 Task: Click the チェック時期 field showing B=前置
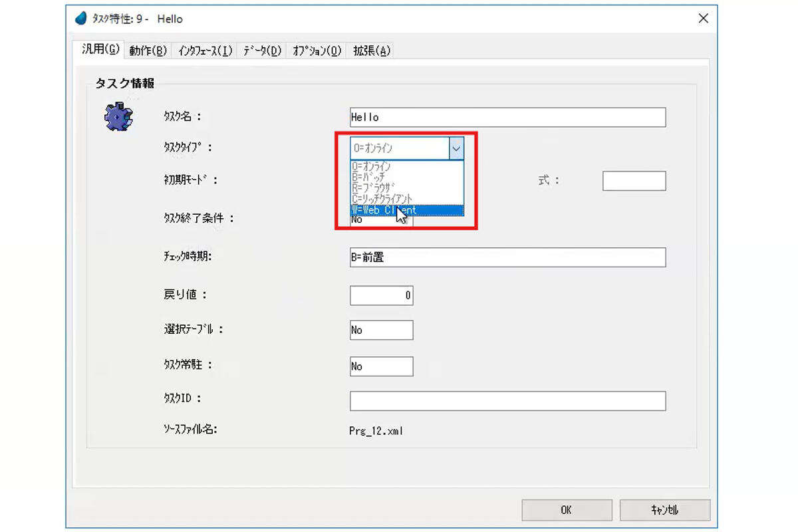pyautogui.click(x=507, y=257)
